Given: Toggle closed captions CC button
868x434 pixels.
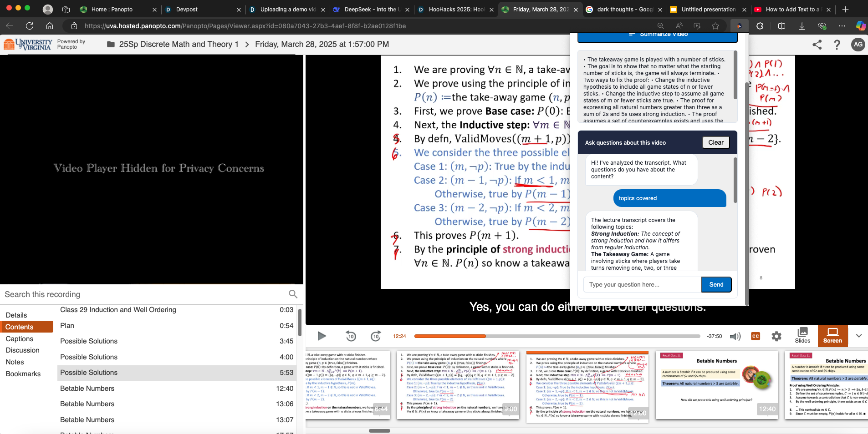Looking at the screenshot, I should [756, 336].
